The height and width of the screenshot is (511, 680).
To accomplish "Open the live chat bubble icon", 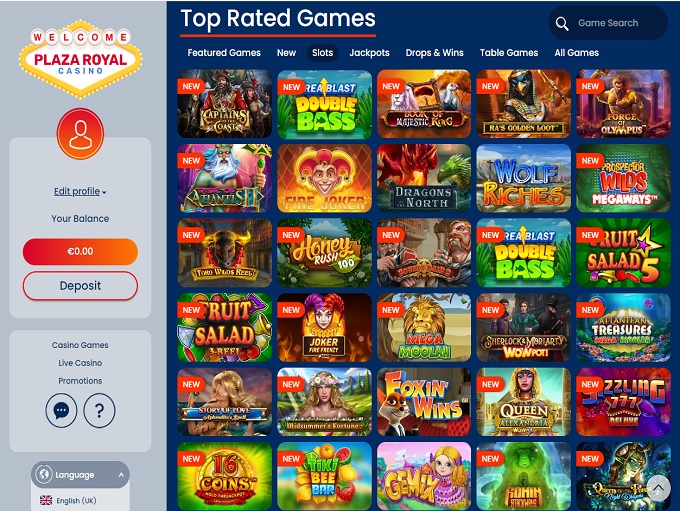I will pos(61,410).
